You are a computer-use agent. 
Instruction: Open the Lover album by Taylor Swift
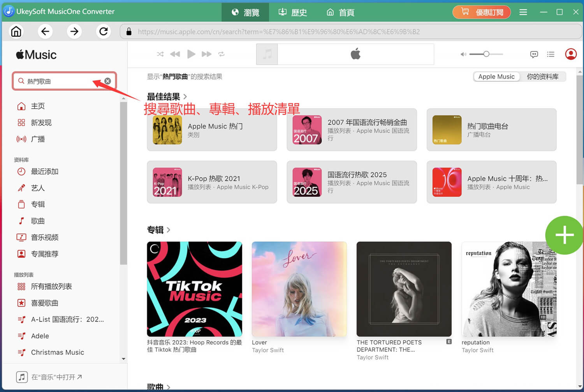coord(299,289)
